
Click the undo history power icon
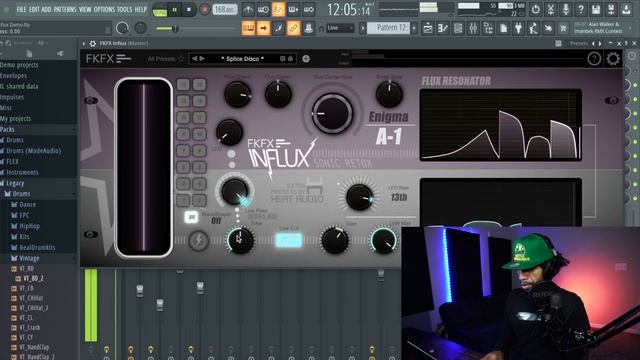tap(536, 9)
